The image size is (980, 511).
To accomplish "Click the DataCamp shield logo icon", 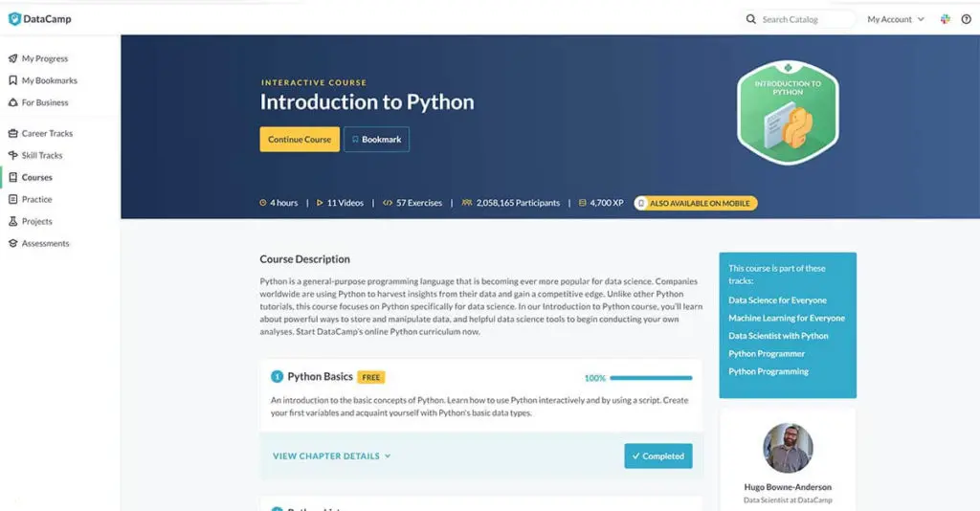I will point(14,19).
